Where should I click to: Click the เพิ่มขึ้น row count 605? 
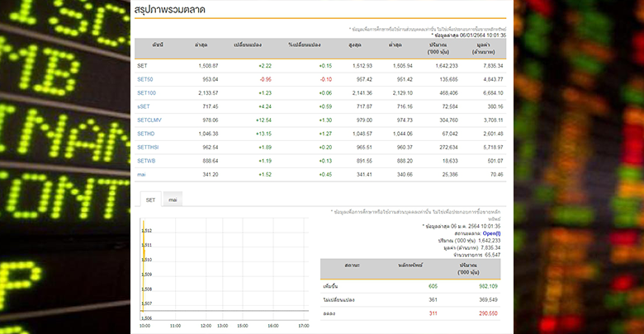433,285
